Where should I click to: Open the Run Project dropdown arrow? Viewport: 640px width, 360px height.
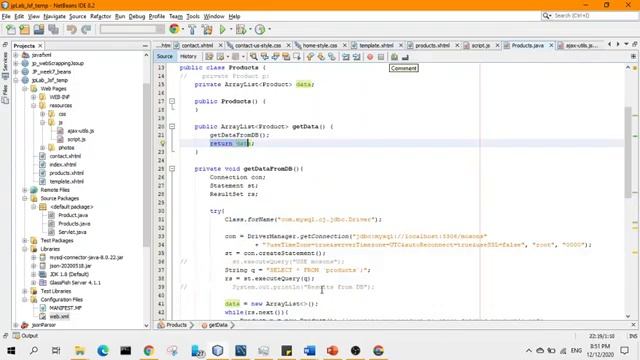pyautogui.click(x=231, y=29)
